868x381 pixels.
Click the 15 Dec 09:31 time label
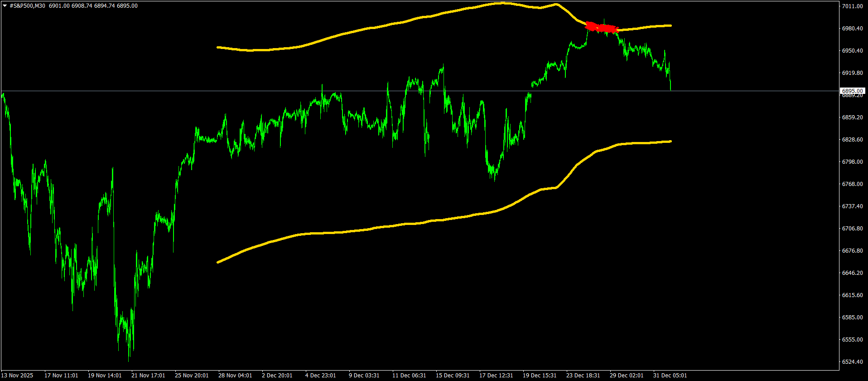pyautogui.click(x=453, y=376)
